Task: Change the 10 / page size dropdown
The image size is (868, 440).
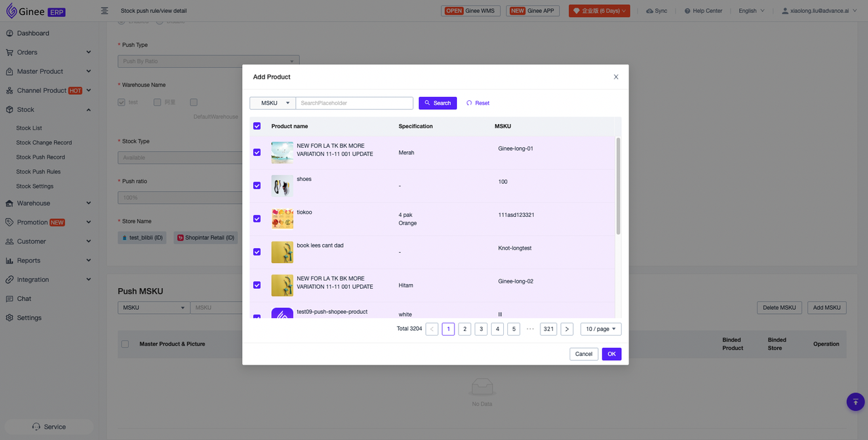Action: (600, 329)
